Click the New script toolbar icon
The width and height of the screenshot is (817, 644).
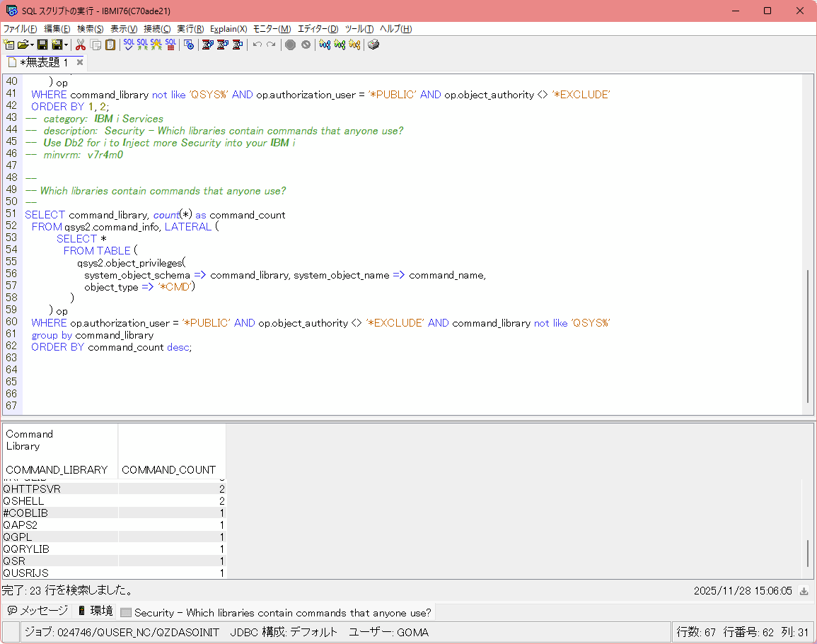pos(9,45)
